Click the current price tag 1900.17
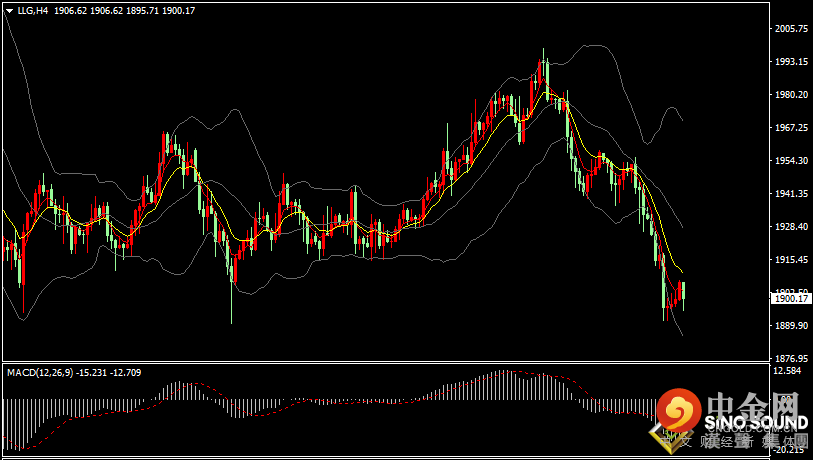813x460 pixels. [x=790, y=298]
